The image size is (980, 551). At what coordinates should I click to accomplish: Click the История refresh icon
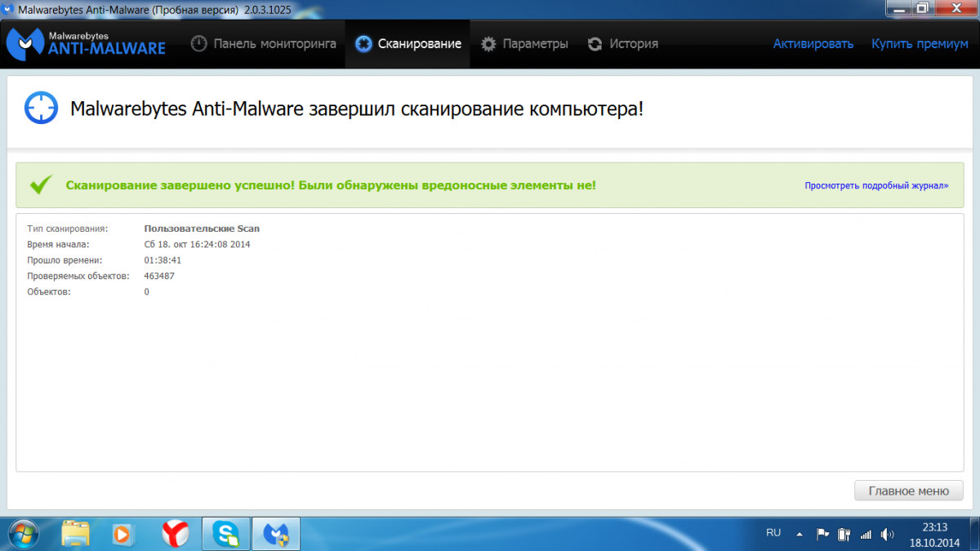pos(595,44)
